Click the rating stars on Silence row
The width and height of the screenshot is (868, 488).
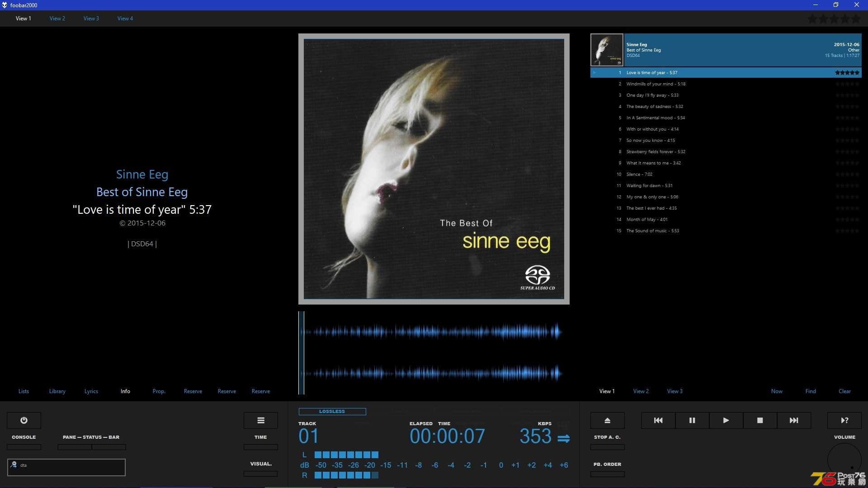[847, 174]
